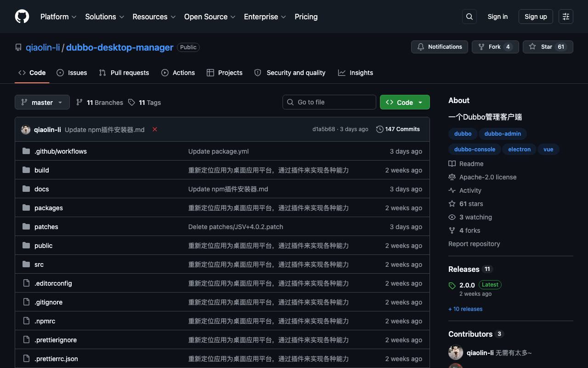This screenshot has width=588, height=368.
Task: Open the Insights tab
Action: [356, 73]
